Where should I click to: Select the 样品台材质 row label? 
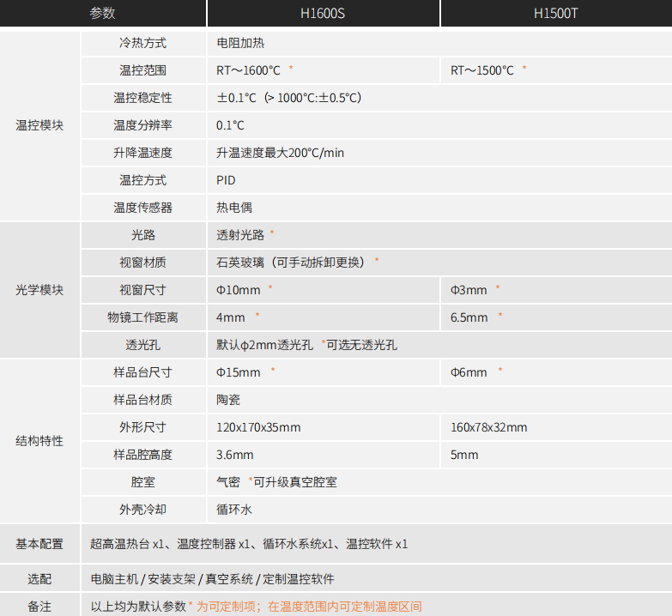click(142, 400)
